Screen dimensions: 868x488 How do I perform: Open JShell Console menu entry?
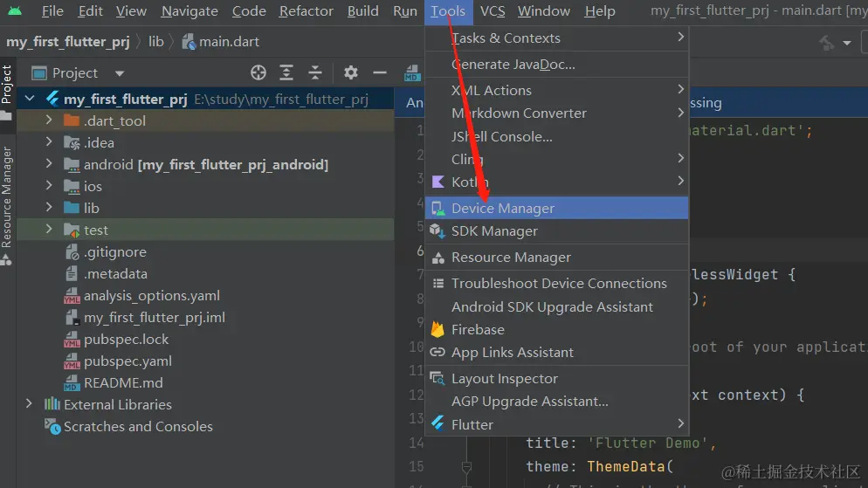pyautogui.click(x=557, y=137)
